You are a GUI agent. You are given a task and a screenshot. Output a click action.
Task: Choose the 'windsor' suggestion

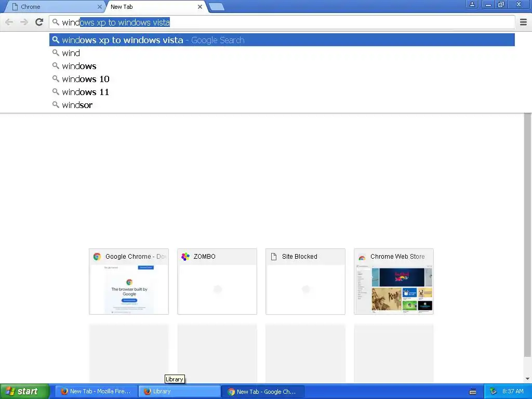coord(282,105)
